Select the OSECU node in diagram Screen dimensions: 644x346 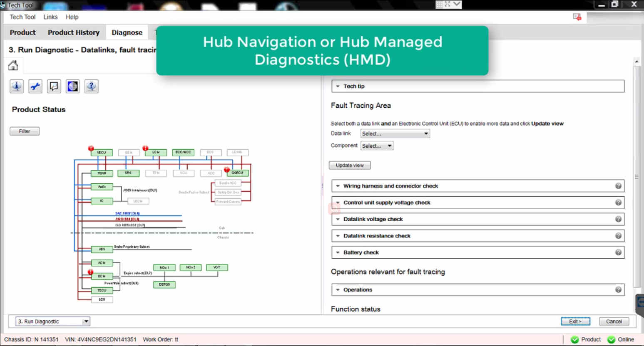coord(237,173)
